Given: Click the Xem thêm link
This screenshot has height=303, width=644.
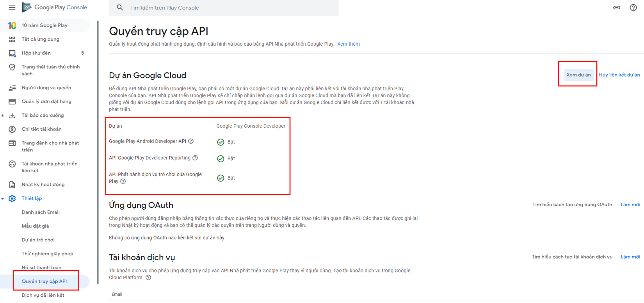Looking at the screenshot, I should (349, 44).
